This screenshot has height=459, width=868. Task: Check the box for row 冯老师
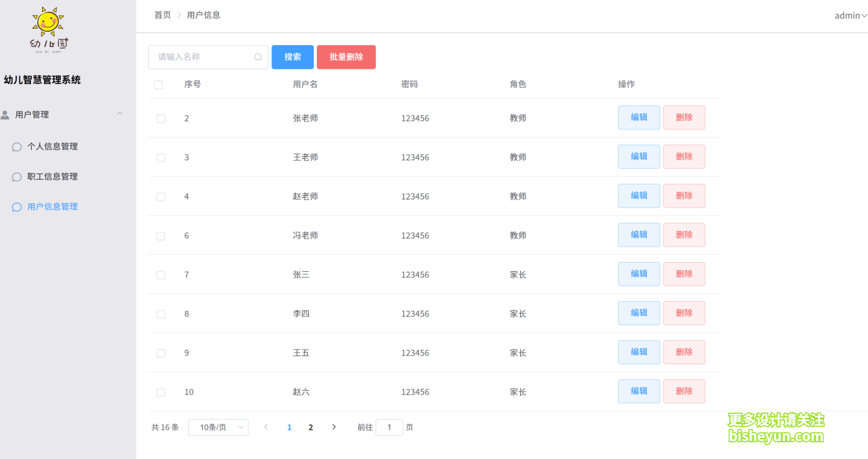pos(161,236)
